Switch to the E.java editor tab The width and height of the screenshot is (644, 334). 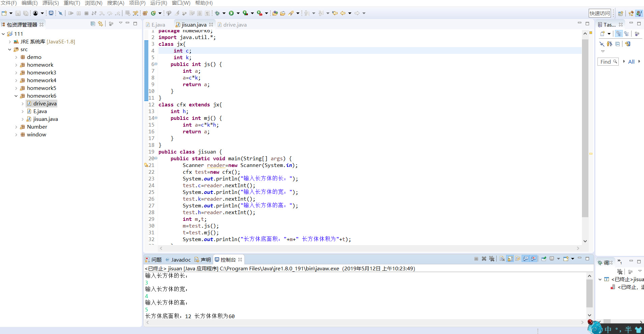pyautogui.click(x=155, y=25)
